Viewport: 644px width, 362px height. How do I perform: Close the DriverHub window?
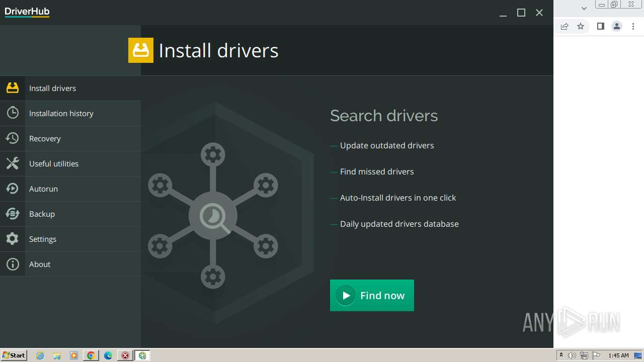[539, 13]
